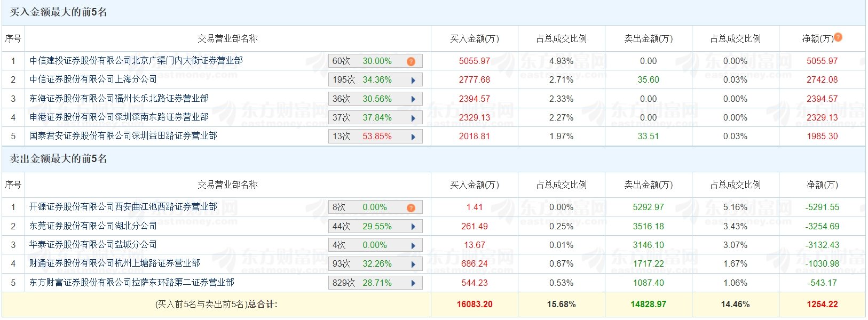Click the buy amount 2777.68

point(475,80)
